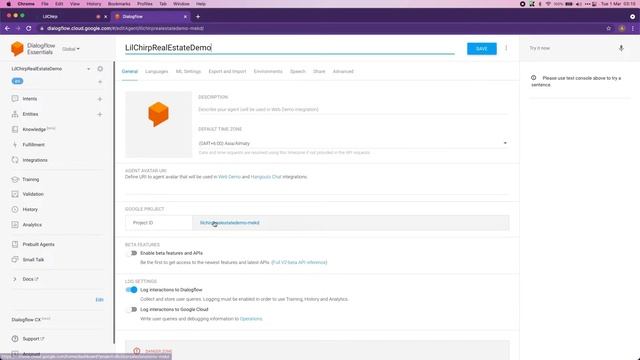Open Small Talk section
Viewport: 640px width, 360px height.
(x=33, y=260)
